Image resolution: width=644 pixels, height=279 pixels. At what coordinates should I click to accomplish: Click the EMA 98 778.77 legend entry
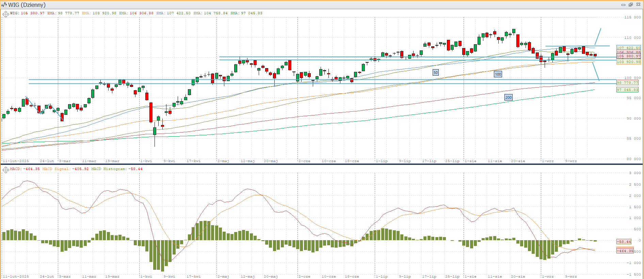coord(63,13)
